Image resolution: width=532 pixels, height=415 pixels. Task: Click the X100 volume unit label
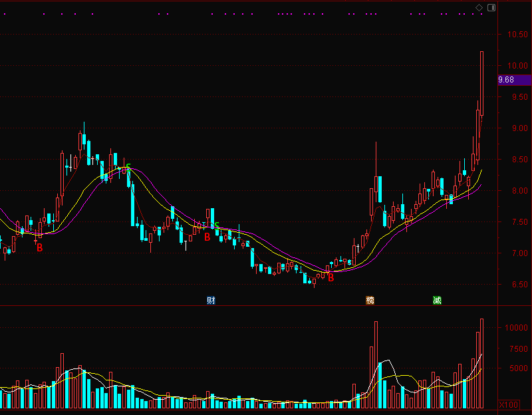[x=509, y=404]
